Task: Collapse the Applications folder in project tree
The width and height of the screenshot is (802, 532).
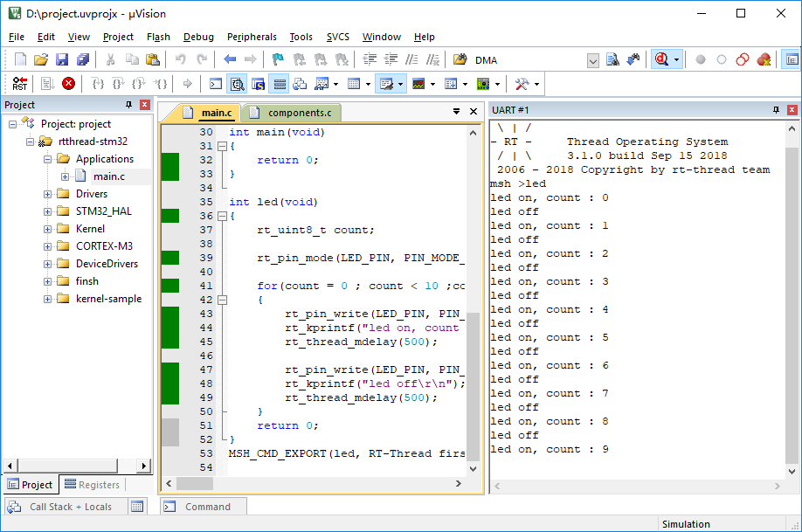Action: 48,159
